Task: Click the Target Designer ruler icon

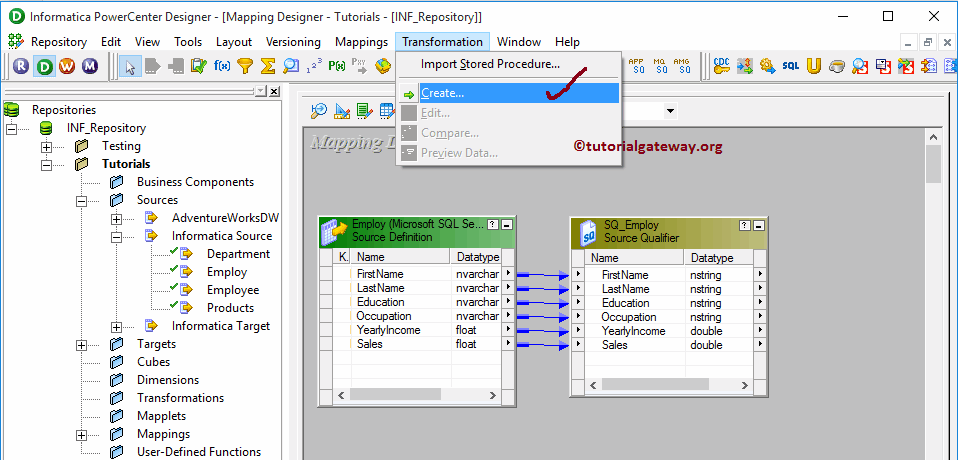Action: (x=342, y=111)
